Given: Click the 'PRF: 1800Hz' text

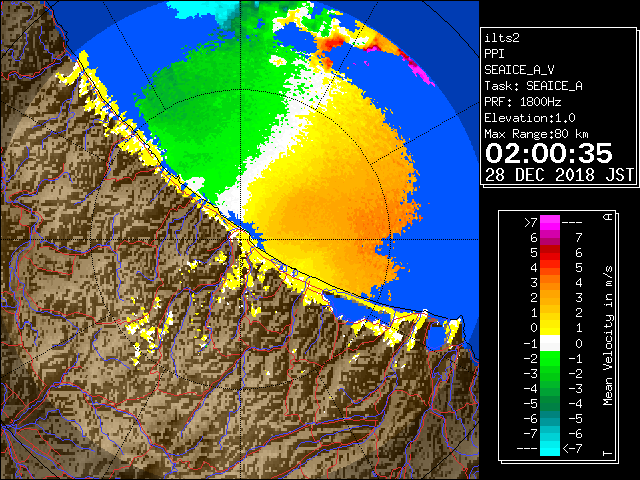Looking at the screenshot, I should click(523, 102).
